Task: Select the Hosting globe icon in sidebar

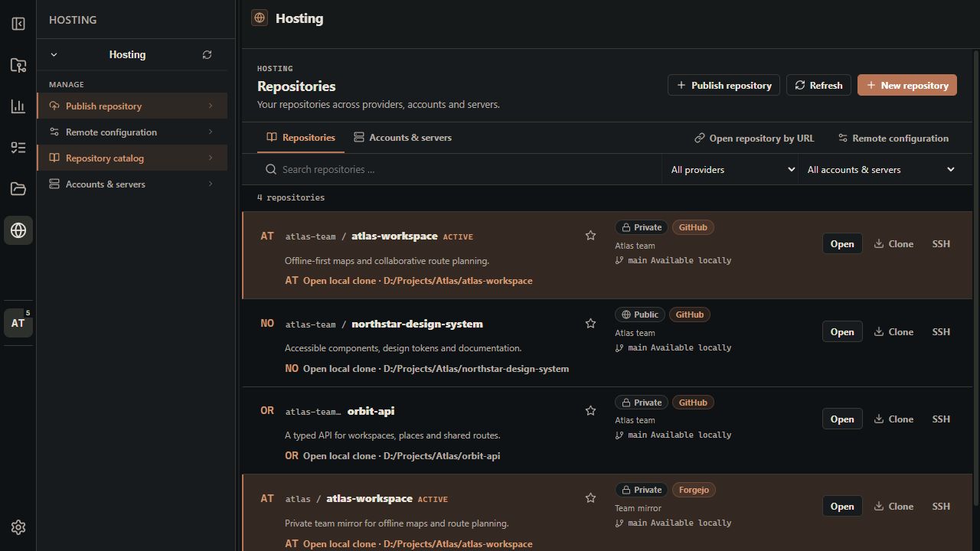Action: click(x=18, y=230)
